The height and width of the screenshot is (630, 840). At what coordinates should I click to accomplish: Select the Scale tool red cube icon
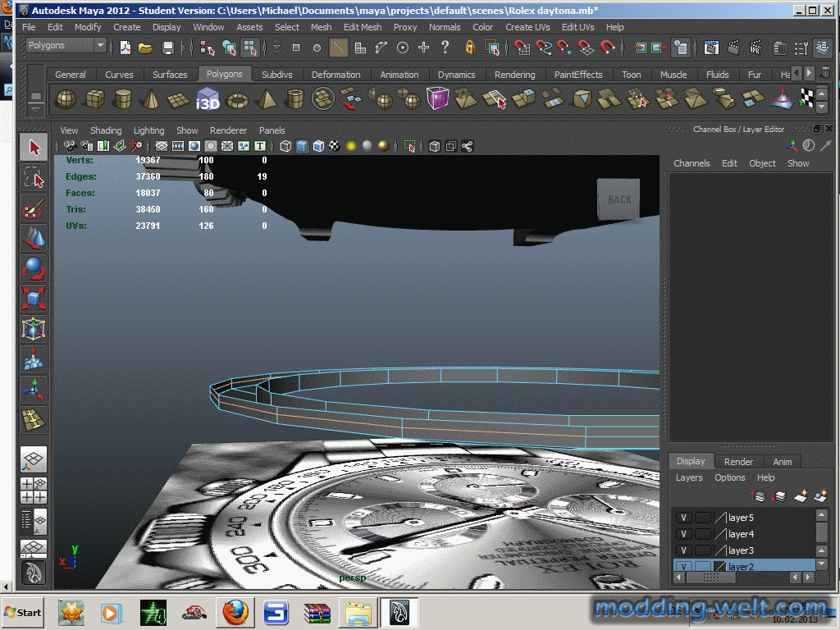pyautogui.click(x=34, y=299)
